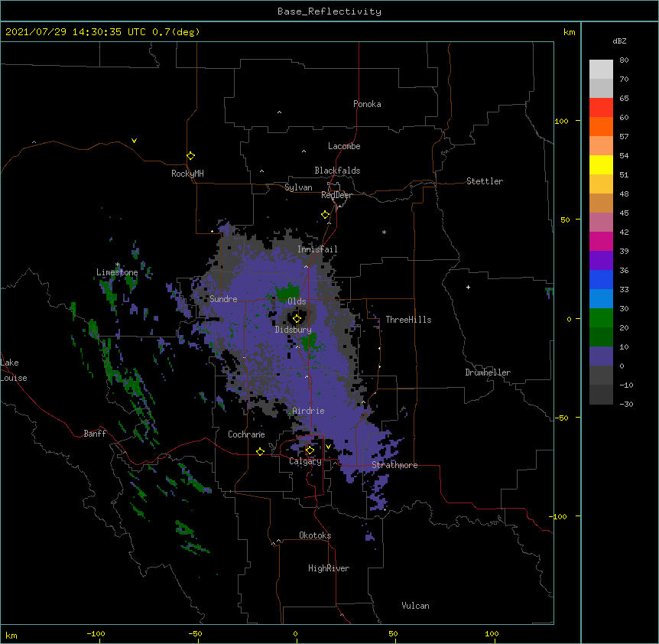Click the km unit label at top right
The image size is (659, 644).
pos(569,32)
